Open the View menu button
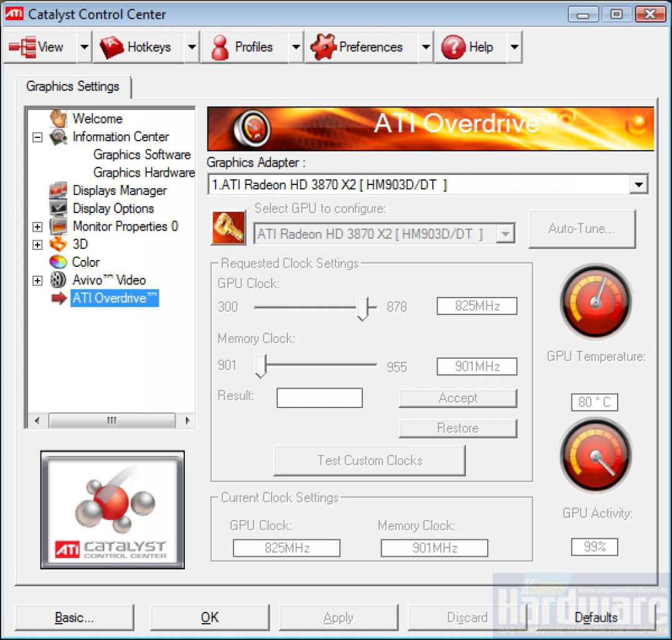Image resolution: width=672 pixels, height=640 pixels. 41,47
